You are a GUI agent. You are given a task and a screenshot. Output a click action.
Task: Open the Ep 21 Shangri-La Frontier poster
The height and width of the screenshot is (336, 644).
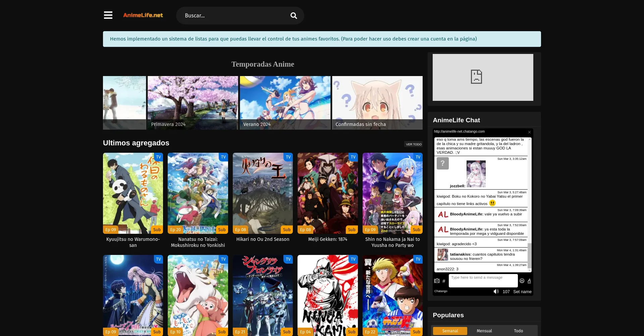pos(263,295)
